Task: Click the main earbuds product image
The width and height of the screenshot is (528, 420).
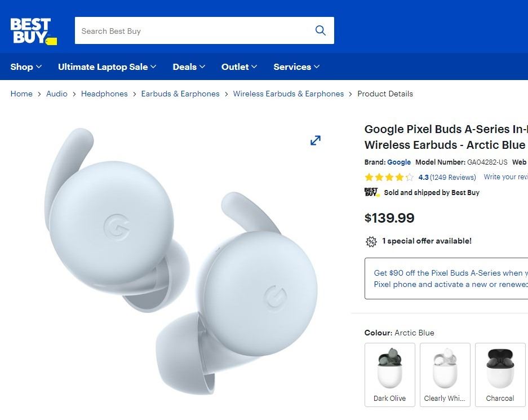Action: coord(180,259)
